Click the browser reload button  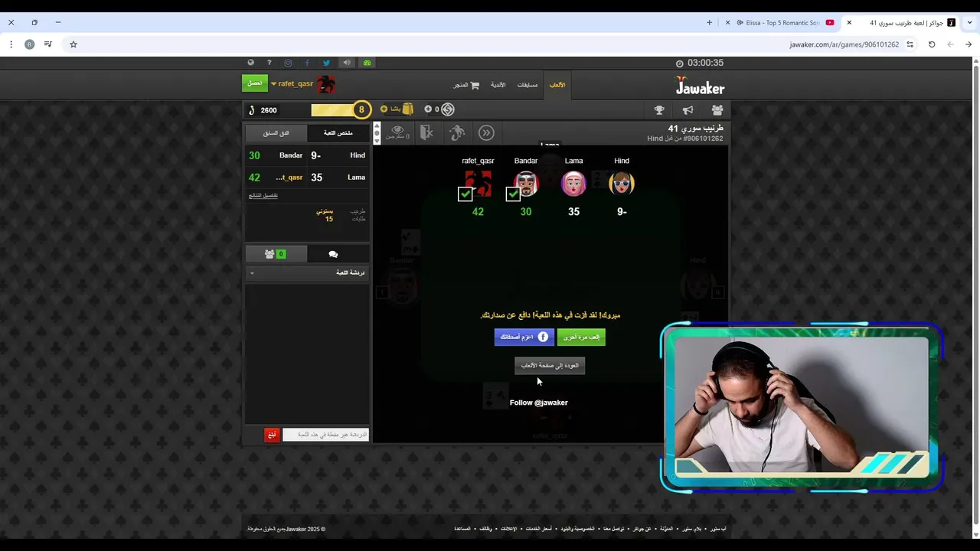[932, 44]
